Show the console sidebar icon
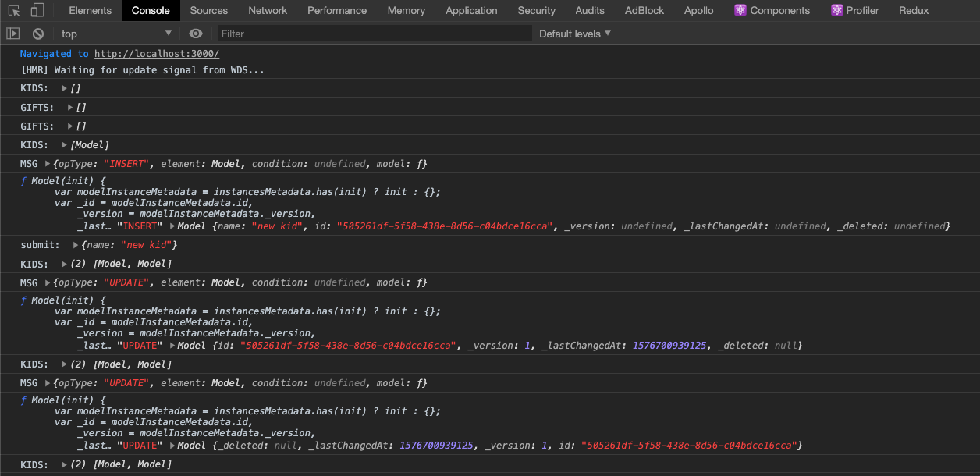 (12, 34)
